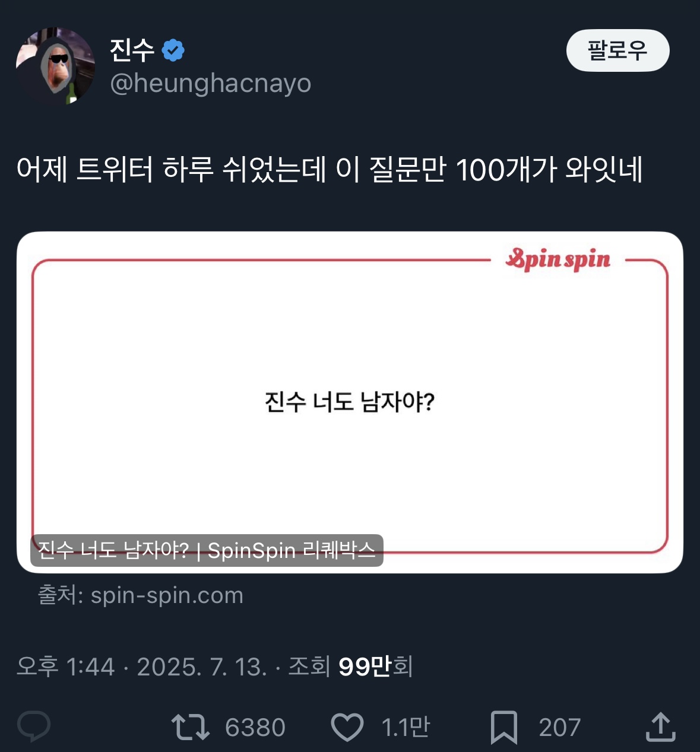
Task: Click the 조회 99만회 view count
Action: 351,667
